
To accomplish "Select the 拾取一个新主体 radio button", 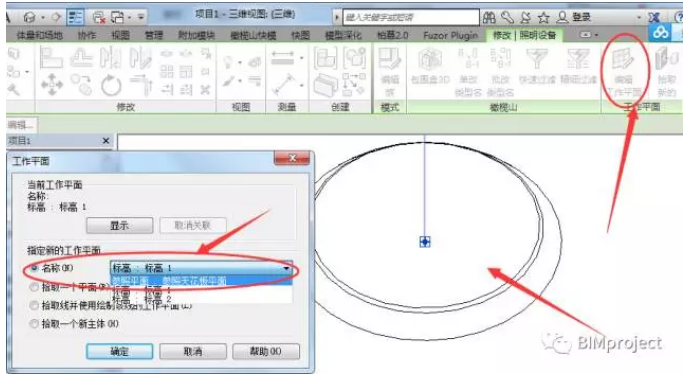I will pyautogui.click(x=34, y=324).
